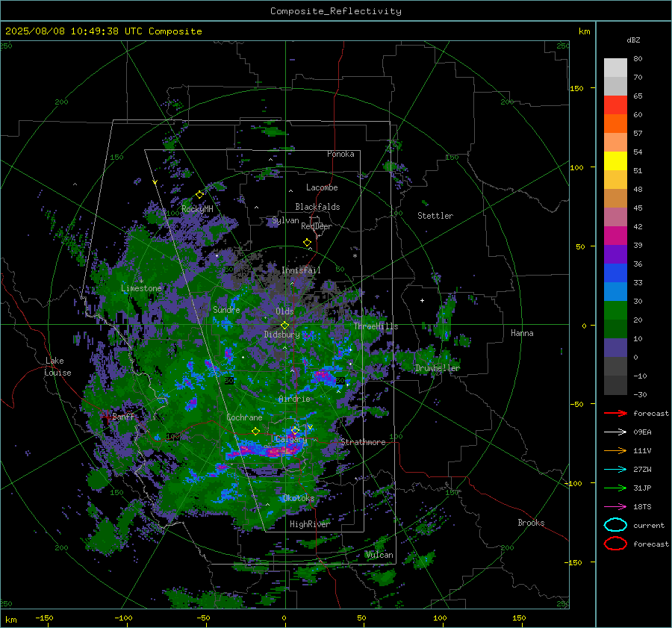Select the blue 36 dBZ color swatch
Screen dimensions: 672x628
coord(615,273)
